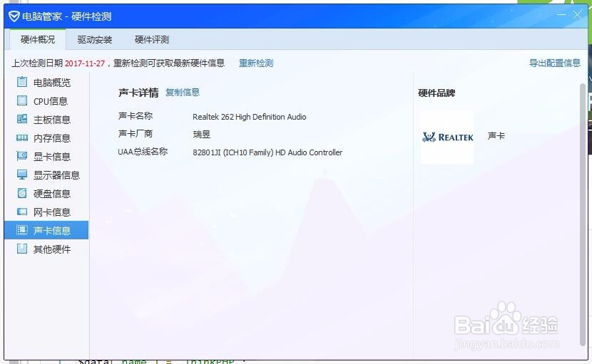592x364 pixels.
Task: Switch to the 硬件概况 tab
Action: [38, 40]
